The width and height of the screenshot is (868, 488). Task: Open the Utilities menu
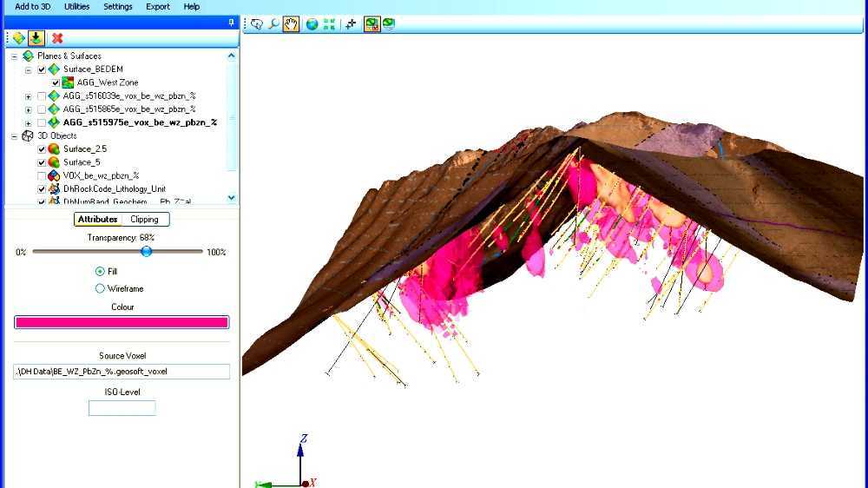(x=77, y=7)
